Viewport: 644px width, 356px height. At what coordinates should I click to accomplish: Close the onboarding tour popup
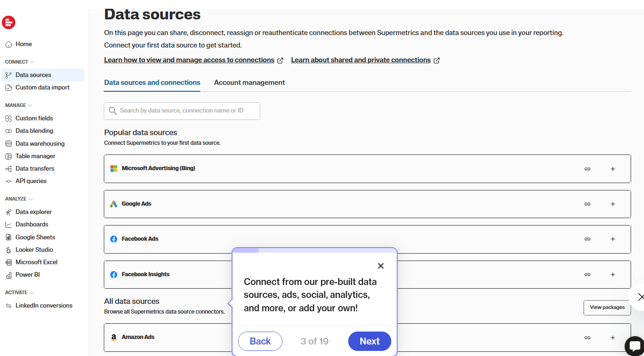pyautogui.click(x=381, y=266)
